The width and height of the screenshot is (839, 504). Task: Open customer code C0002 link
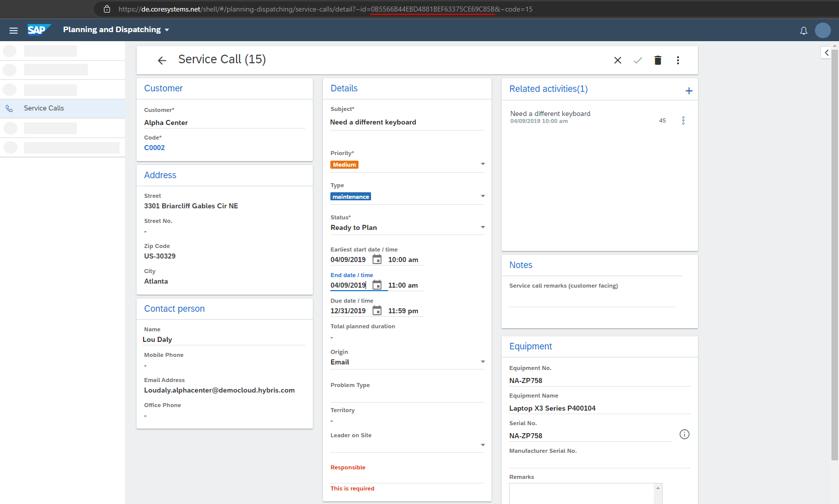[155, 148]
